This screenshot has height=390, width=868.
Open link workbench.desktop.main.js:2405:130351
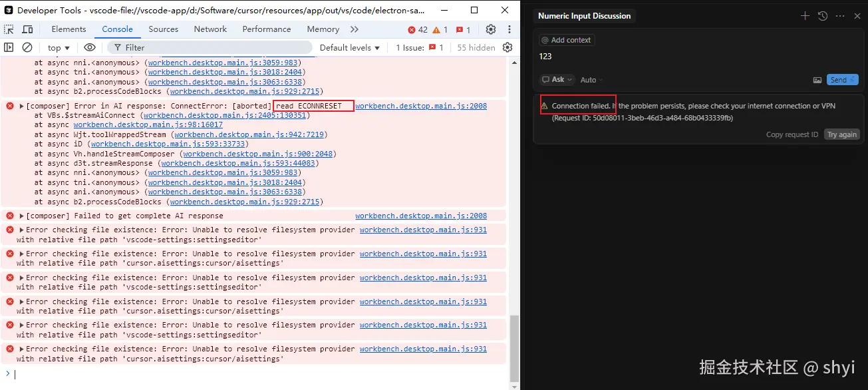pos(225,115)
